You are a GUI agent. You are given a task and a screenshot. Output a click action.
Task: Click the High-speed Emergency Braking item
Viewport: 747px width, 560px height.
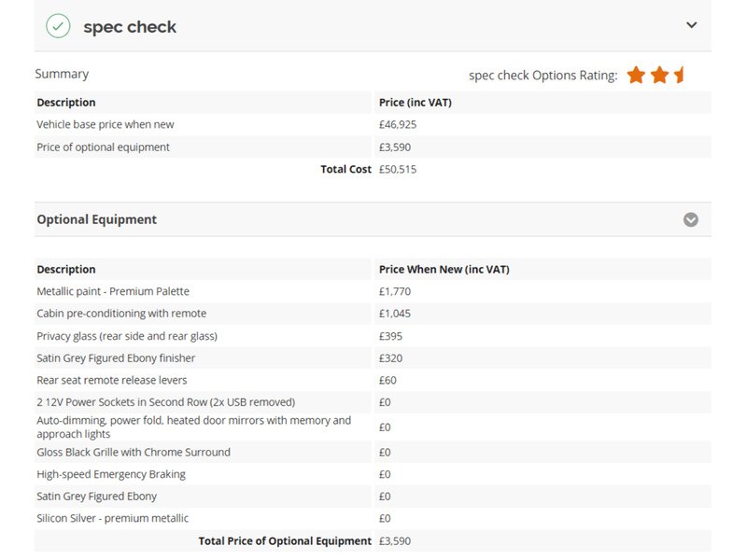(111, 474)
